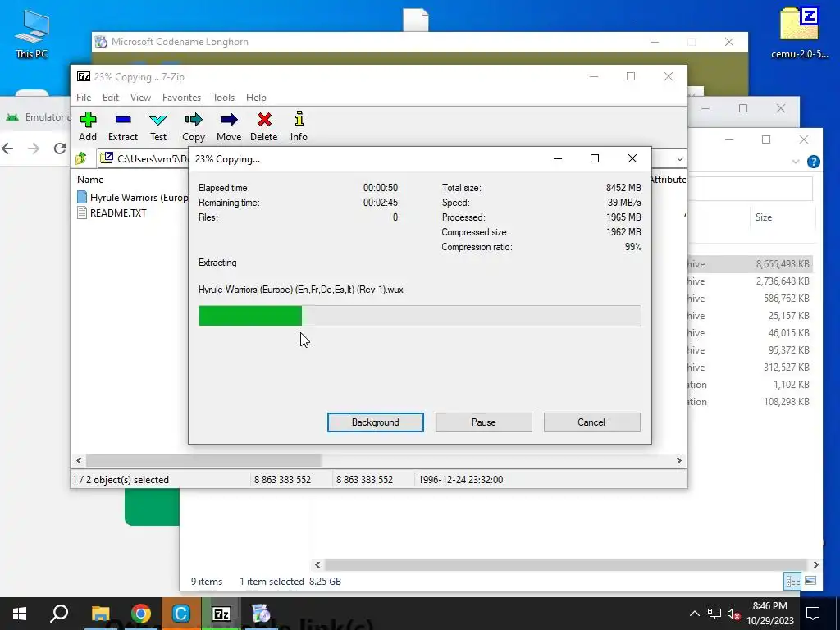
Task: Click the muted volume tray icon
Action: (733, 614)
